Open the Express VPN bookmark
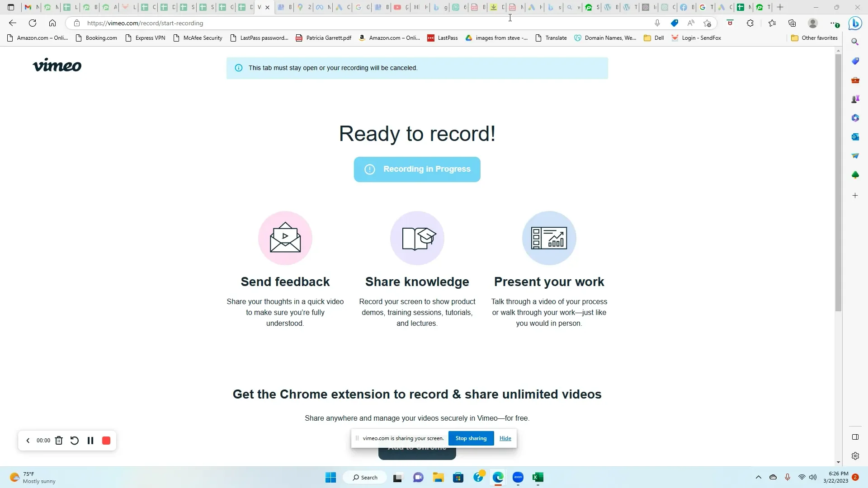 (145, 38)
